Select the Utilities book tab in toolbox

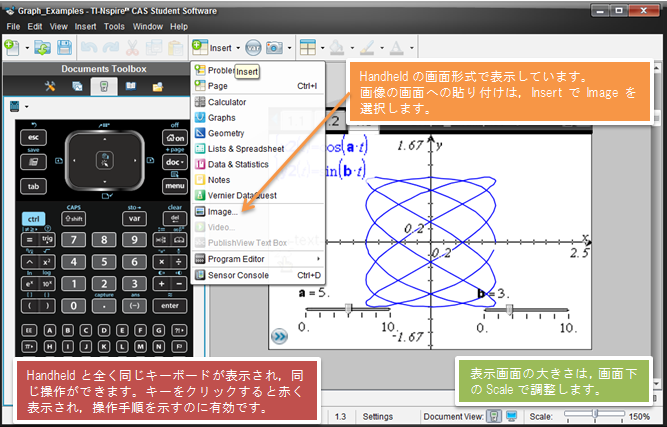131,86
